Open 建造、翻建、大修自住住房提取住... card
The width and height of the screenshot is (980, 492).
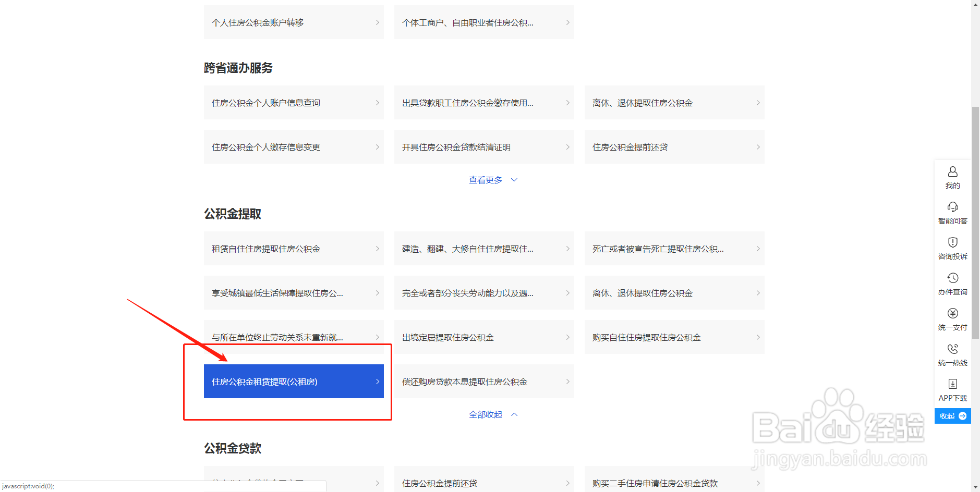coord(484,249)
